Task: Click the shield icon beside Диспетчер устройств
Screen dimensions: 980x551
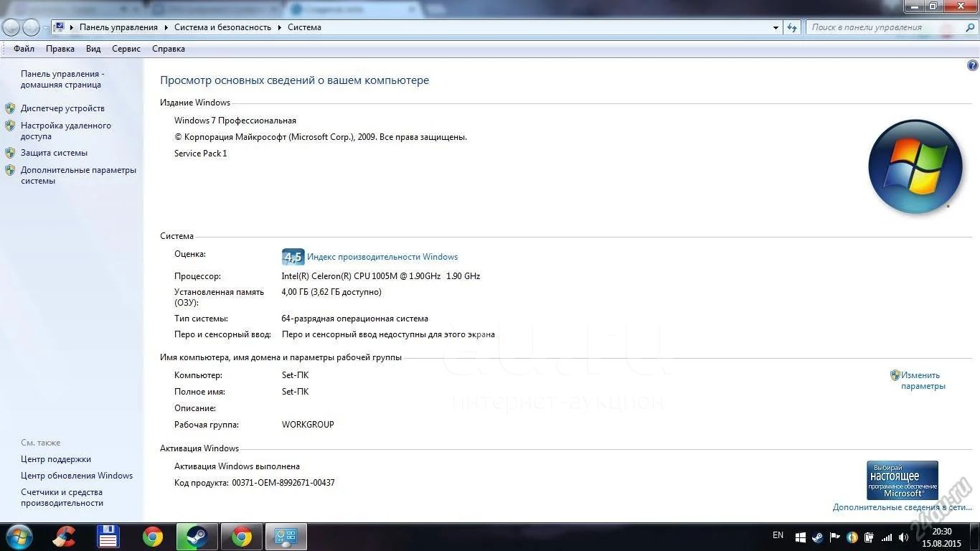Action: (x=10, y=108)
